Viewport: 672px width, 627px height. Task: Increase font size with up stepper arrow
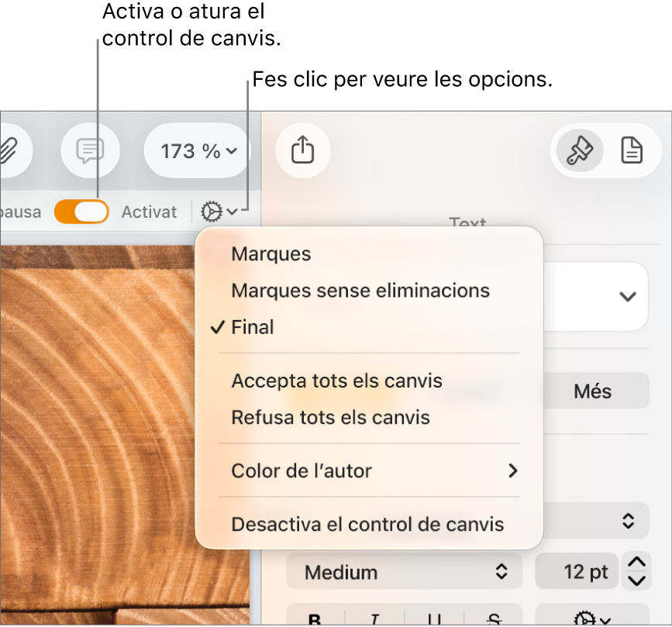coord(637,563)
